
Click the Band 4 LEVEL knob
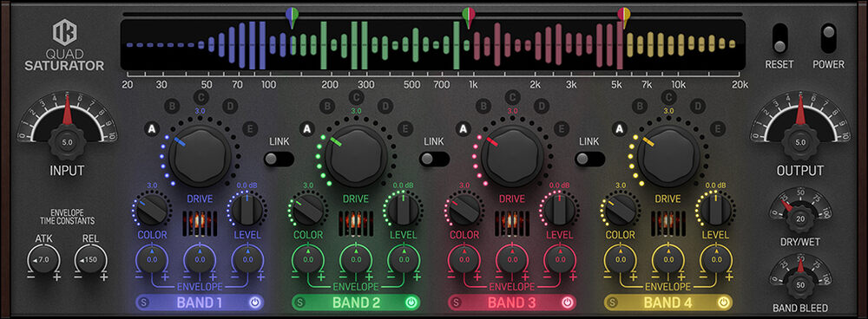click(x=716, y=210)
